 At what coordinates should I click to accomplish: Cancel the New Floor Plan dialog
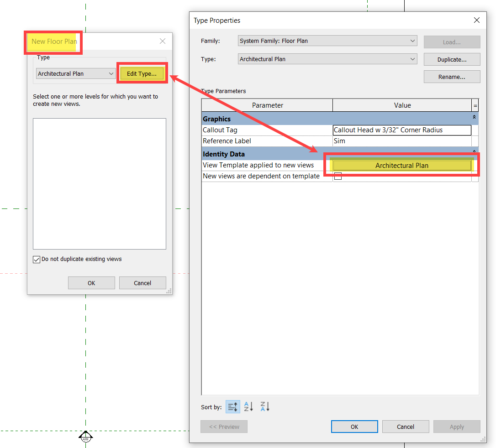click(142, 282)
